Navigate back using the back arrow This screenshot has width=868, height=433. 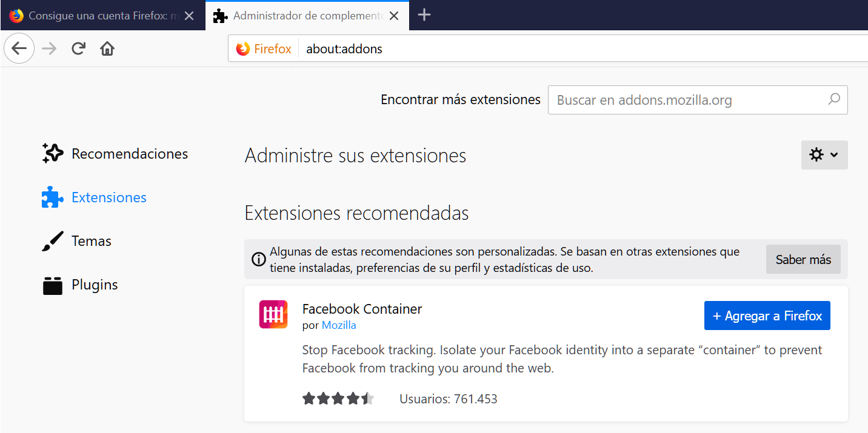[x=19, y=48]
